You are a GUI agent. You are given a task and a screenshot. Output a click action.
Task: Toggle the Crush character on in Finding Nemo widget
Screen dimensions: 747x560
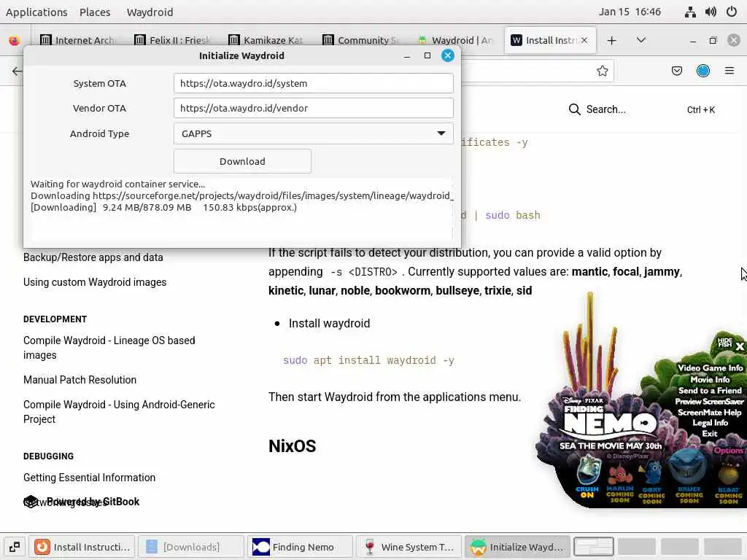[x=587, y=477]
